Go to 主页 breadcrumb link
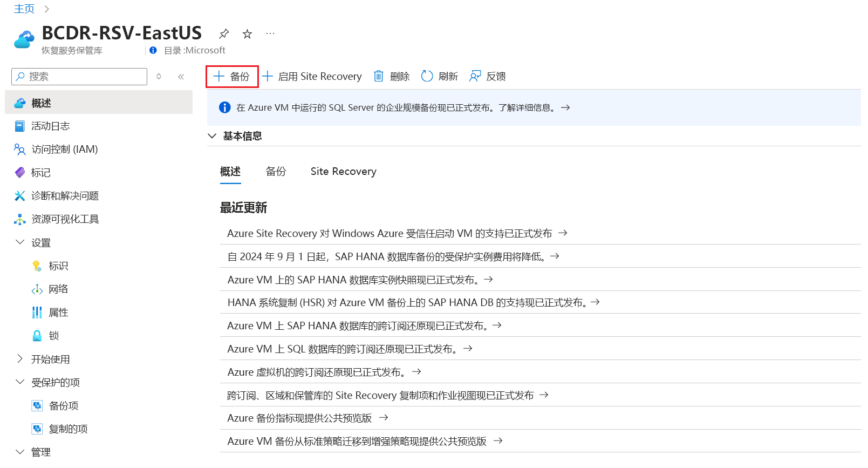Screen dimensions: 868x468 click(24, 9)
